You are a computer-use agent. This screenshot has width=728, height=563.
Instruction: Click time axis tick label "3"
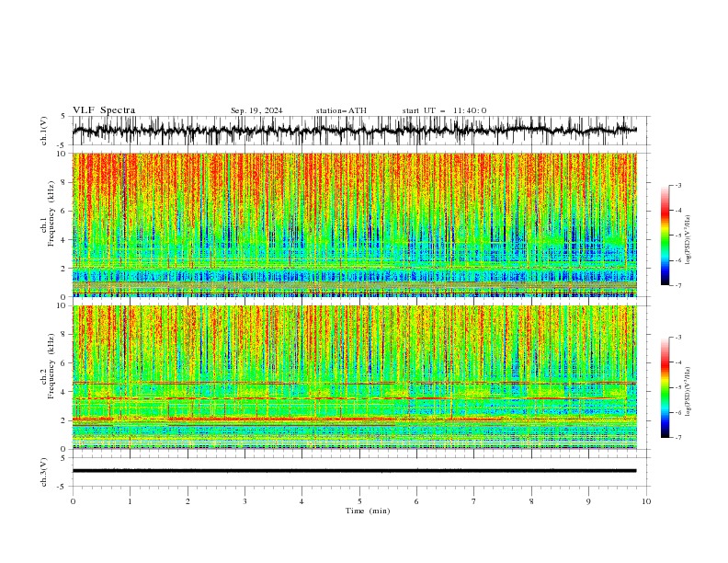click(245, 501)
